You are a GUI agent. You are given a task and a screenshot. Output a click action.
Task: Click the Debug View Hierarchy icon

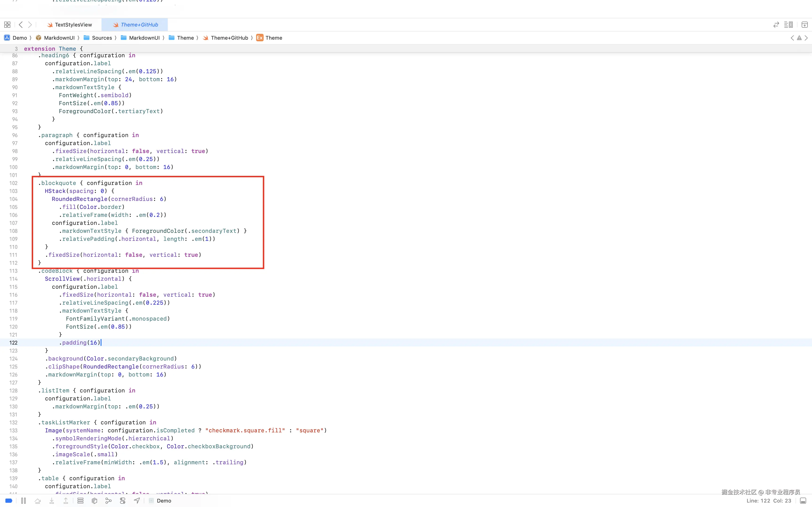coord(94,501)
